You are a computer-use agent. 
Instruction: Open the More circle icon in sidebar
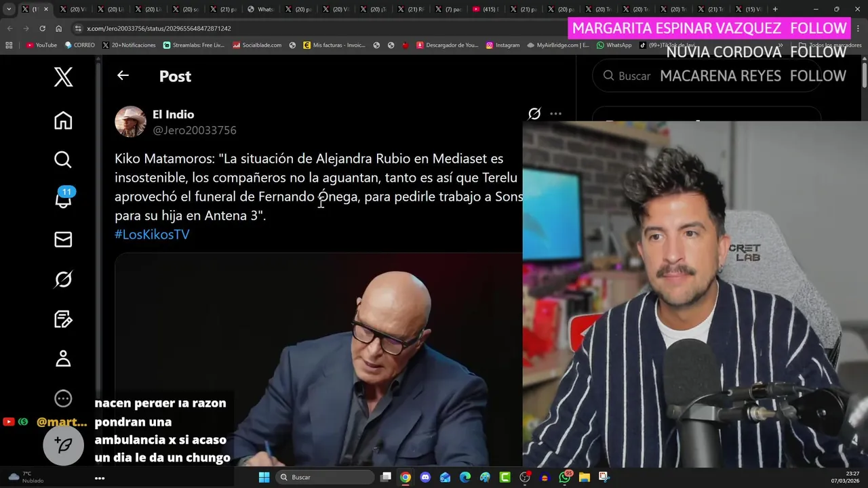[63, 399]
